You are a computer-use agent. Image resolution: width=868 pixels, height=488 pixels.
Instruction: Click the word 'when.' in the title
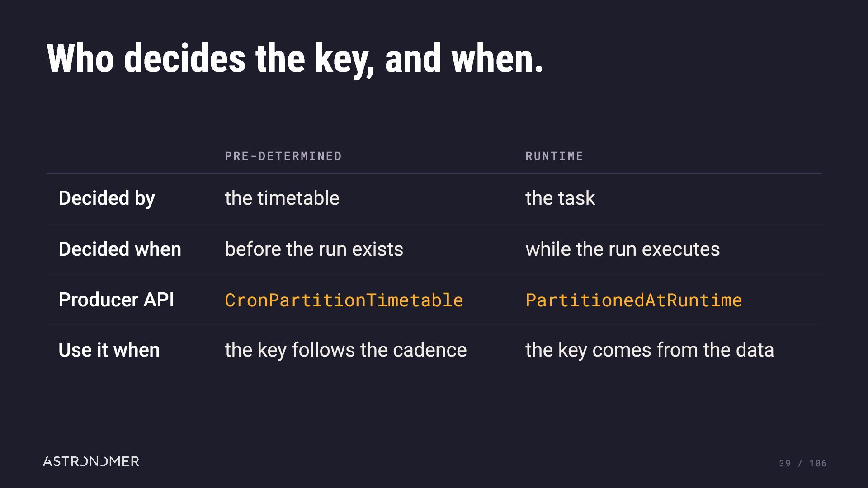(497, 59)
